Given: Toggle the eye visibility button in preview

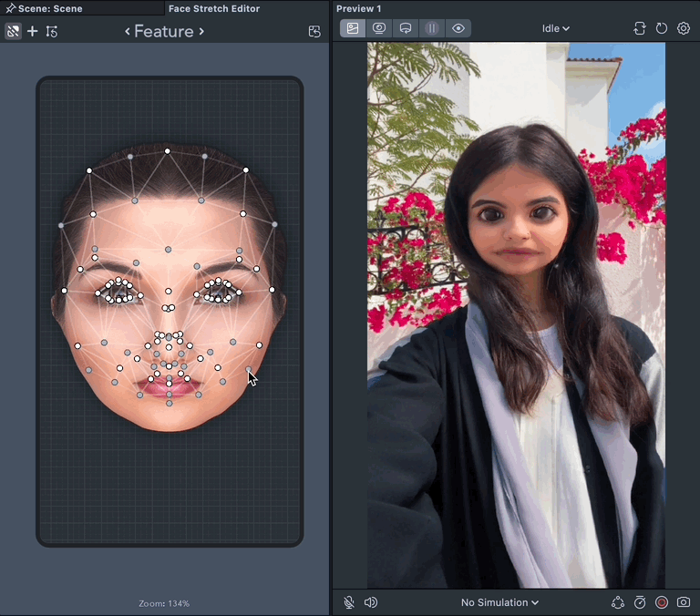Looking at the screenshot, I should (458, 28).
